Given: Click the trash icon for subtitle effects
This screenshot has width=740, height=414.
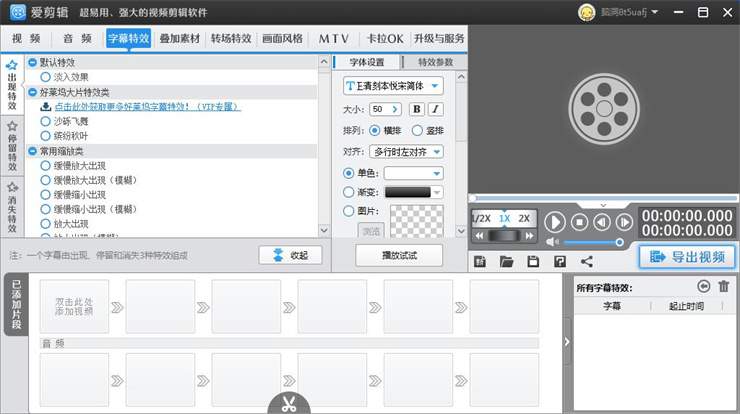Looking at the screenshot, I should pos(723,286).
